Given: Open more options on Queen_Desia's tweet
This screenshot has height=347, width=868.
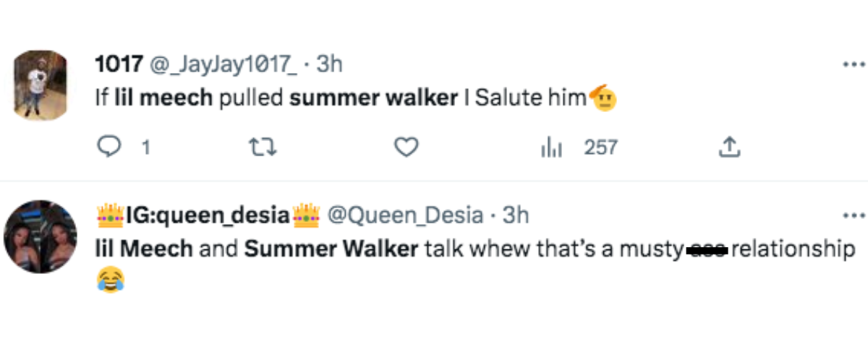Looking at the screenshot, I should coord(854,215).
